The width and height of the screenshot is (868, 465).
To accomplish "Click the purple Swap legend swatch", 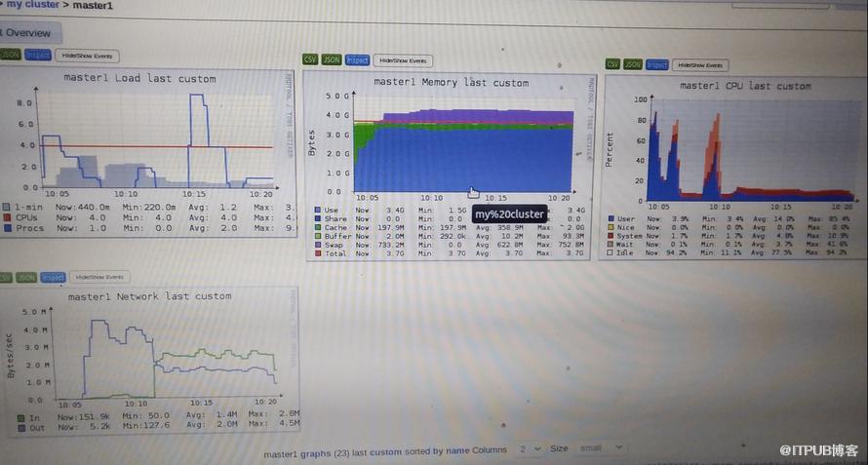I will 318,245.
